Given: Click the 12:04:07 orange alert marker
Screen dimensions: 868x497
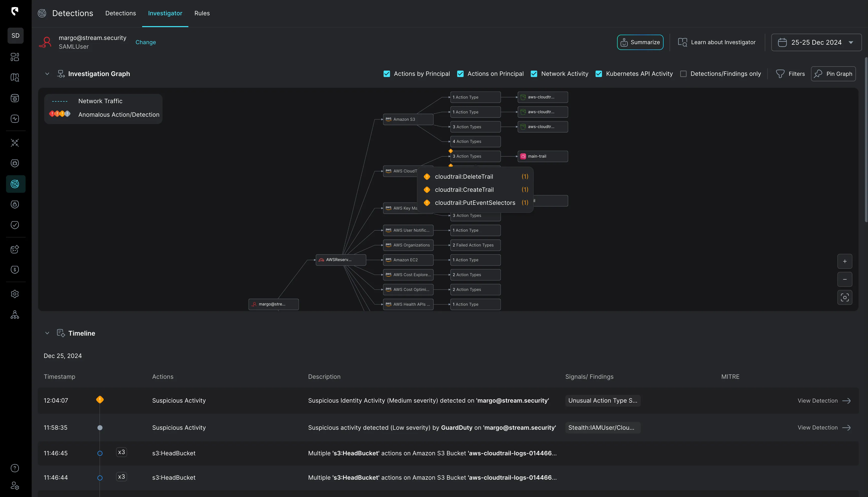Looking at the screenshot, I should tap(100, 400).
